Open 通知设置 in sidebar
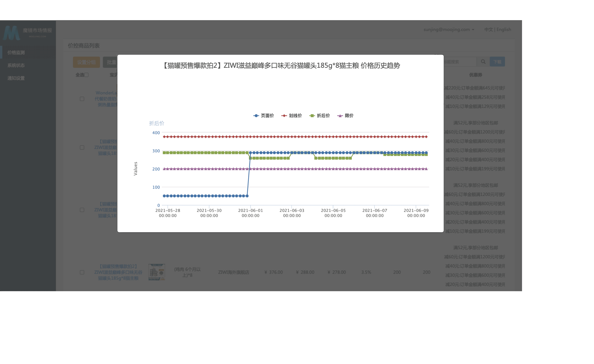 pos(16,78)
